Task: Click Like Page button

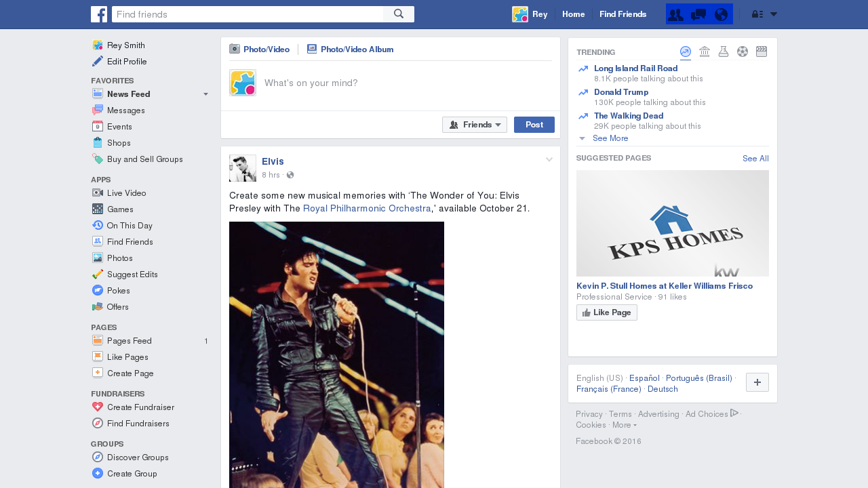Action: point(607,312)
